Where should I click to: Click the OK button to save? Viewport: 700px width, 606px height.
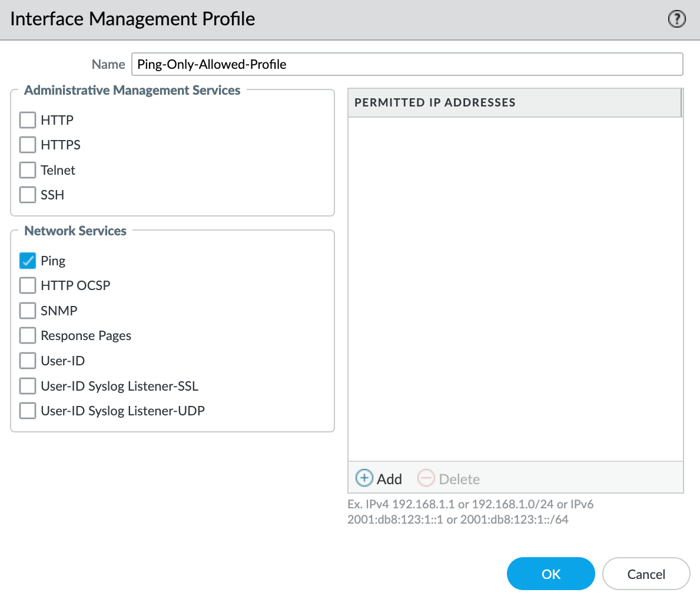click(x=550, y=574)
